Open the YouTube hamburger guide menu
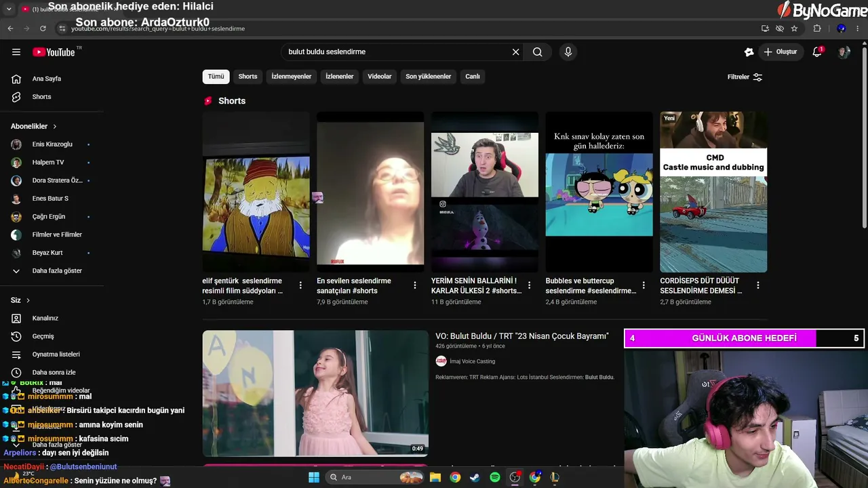 16,52
